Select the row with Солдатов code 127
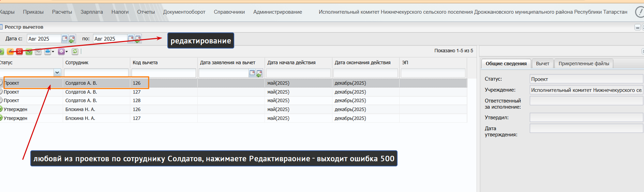 tap(234, 92)
